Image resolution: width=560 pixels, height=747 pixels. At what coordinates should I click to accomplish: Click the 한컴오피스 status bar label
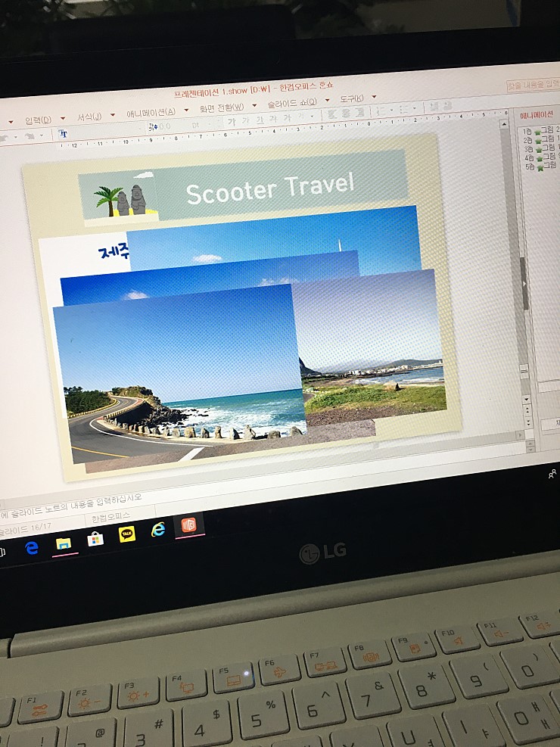click(x=110, y=516)
